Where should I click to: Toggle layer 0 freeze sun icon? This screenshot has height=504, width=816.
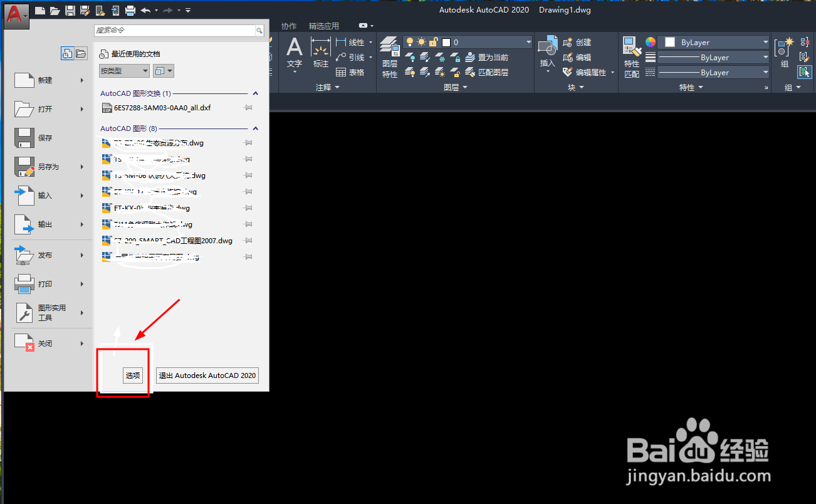click(421, 42)
